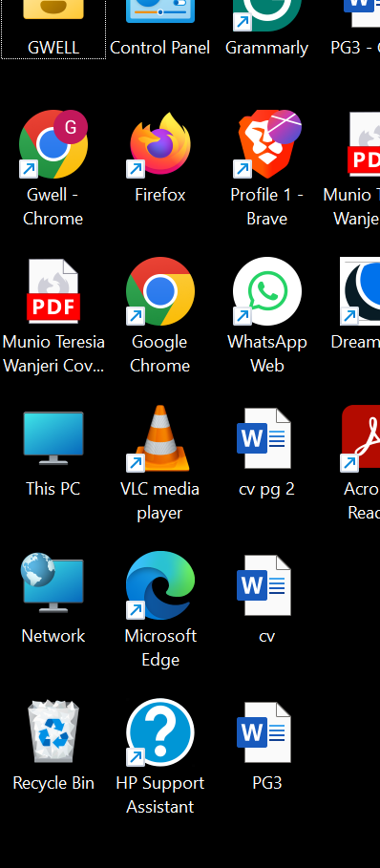Select the Microsoft Edge shortcut
The image size is (380, 868).
[x=159, y=585]
